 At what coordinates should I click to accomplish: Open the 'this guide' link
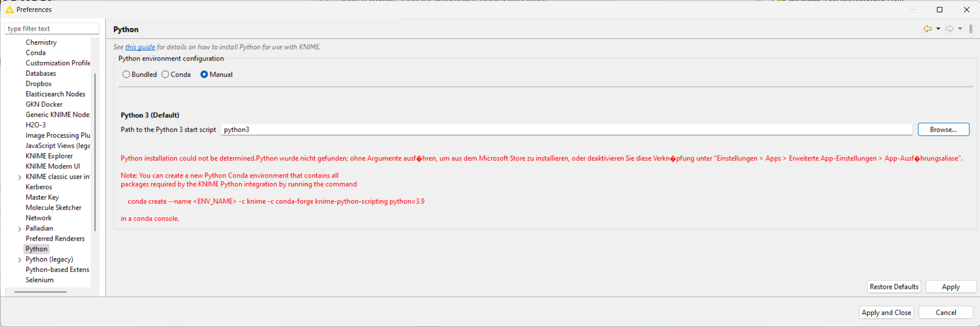click(x=140, y=47)
